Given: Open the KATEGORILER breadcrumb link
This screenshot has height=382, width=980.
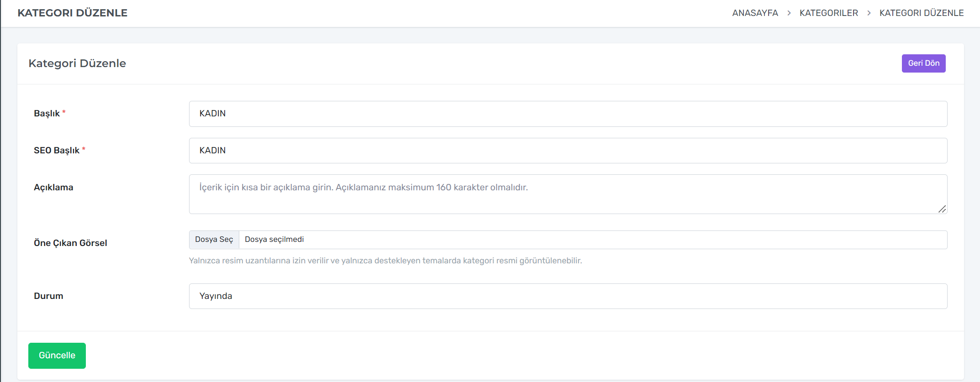Looking at the screenshot, I should (x=828, y=13).
